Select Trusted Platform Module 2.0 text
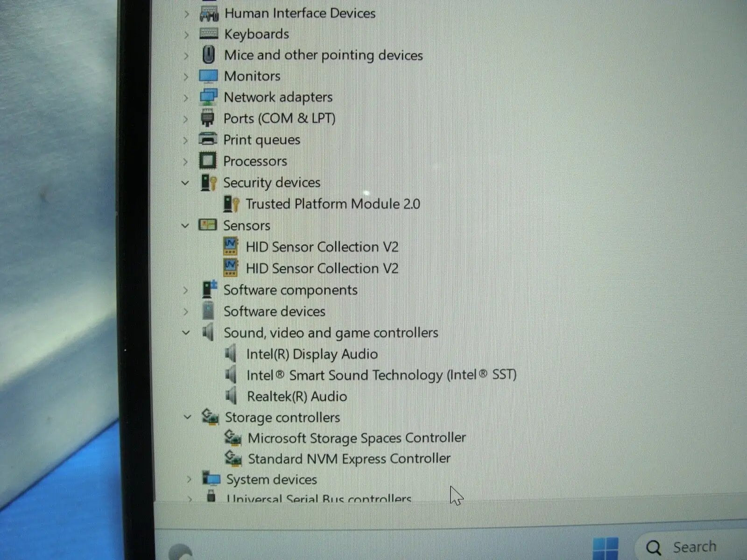The width and height of the screenshot is (747, 560). tap(333, 204)
